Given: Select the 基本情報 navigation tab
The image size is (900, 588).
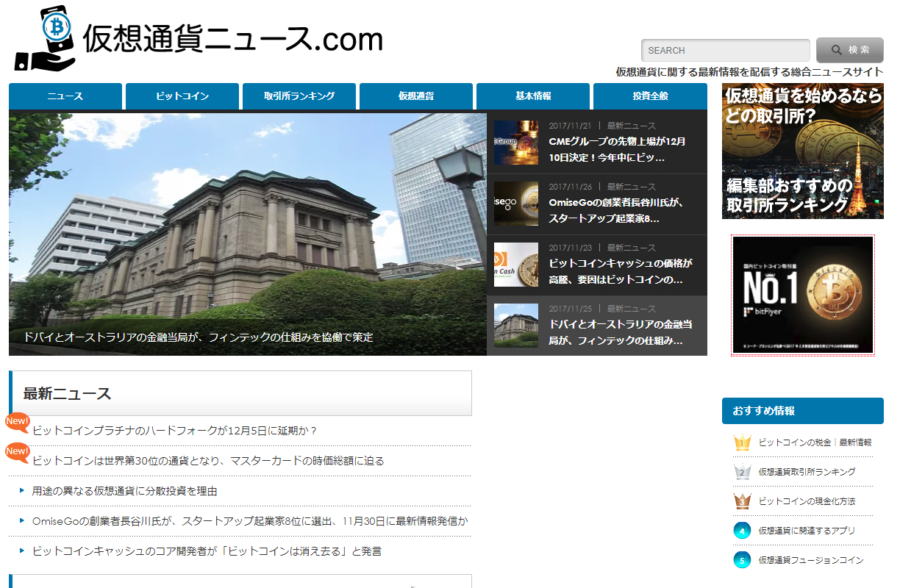Looking at the screenshot, I should point(533,96).
